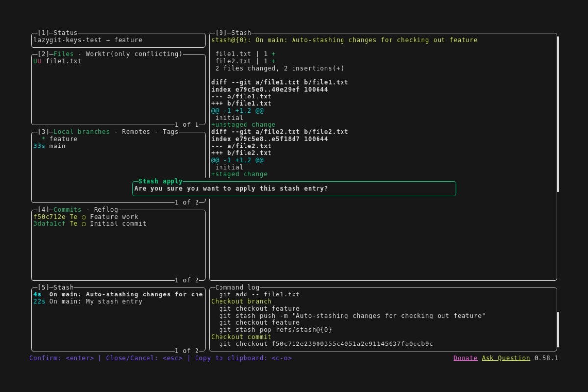Click the Donate link

[x=465, y=358]
